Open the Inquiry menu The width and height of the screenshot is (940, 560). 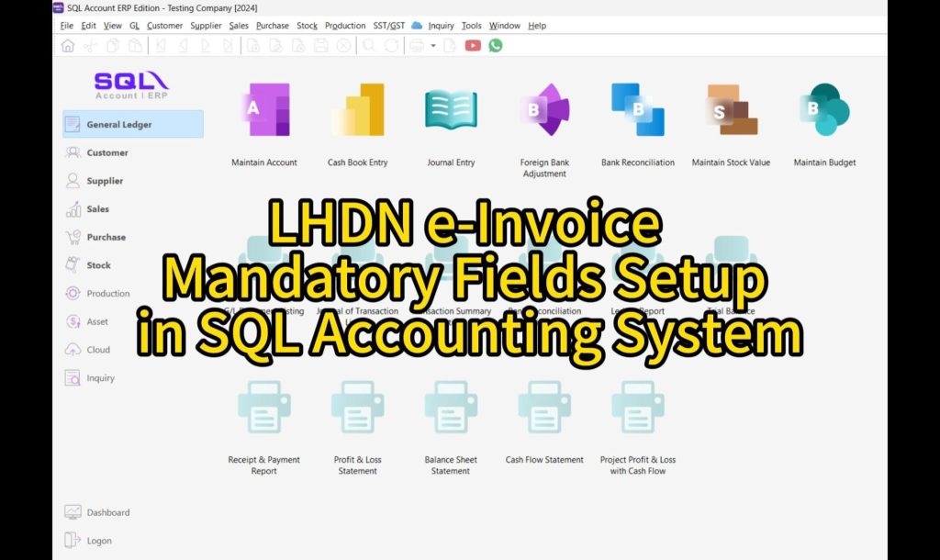coord(442,26)
